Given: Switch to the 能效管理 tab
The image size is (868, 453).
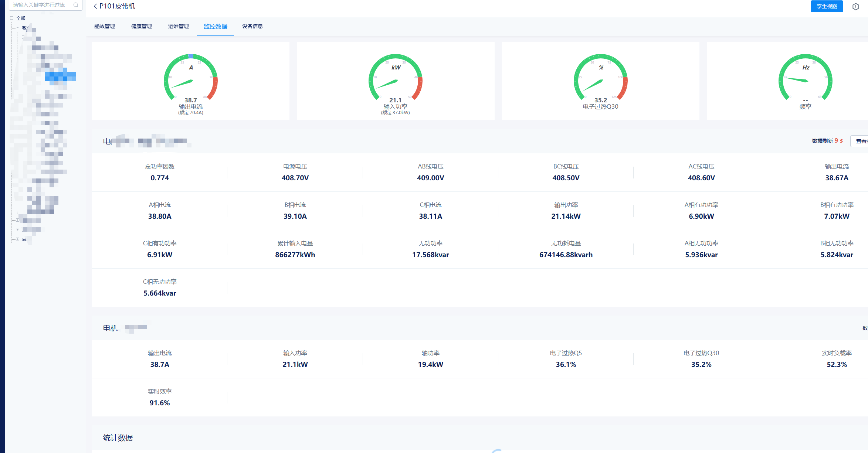Looking at the screenshot, I should 105,26.
